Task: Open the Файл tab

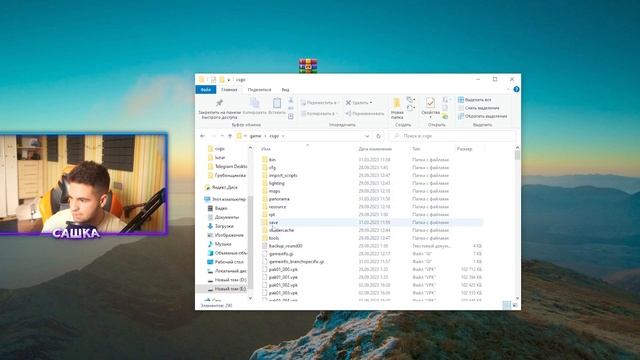Action: [206, 89]
